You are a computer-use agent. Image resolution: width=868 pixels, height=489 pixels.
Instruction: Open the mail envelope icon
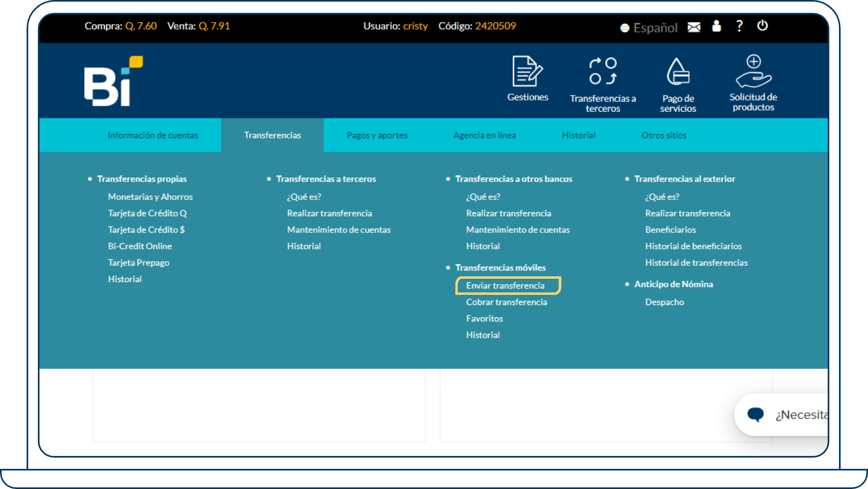[x=694, y=27]
